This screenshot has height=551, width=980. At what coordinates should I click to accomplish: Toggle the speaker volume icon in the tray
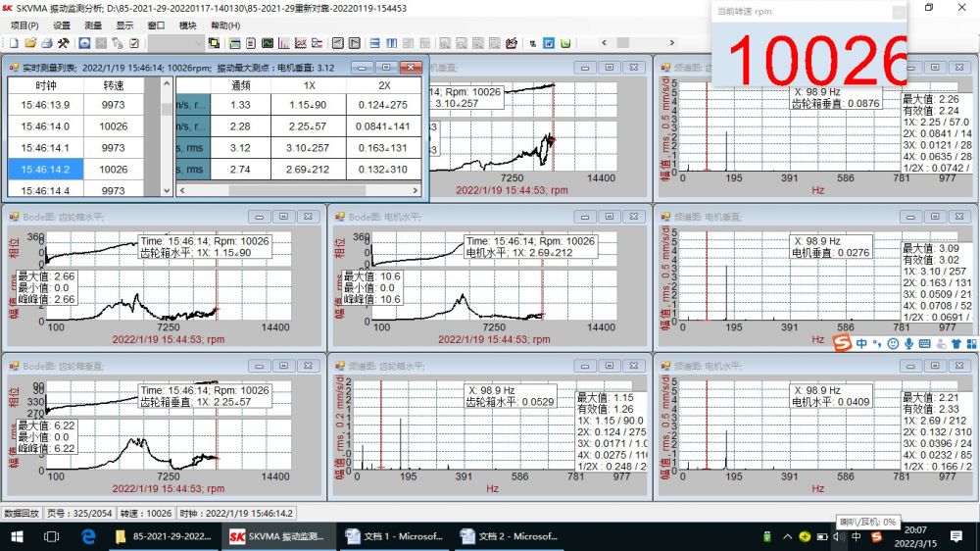click(839, 536)
